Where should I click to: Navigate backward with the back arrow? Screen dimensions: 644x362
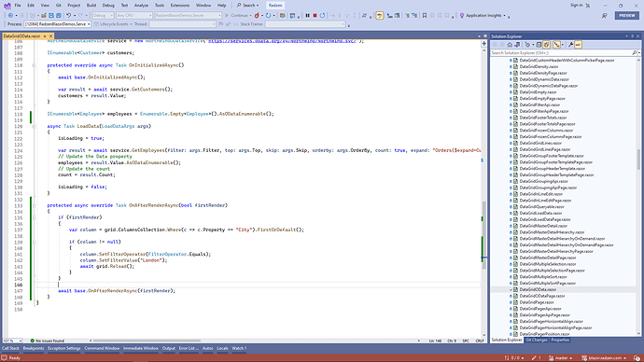10,16
